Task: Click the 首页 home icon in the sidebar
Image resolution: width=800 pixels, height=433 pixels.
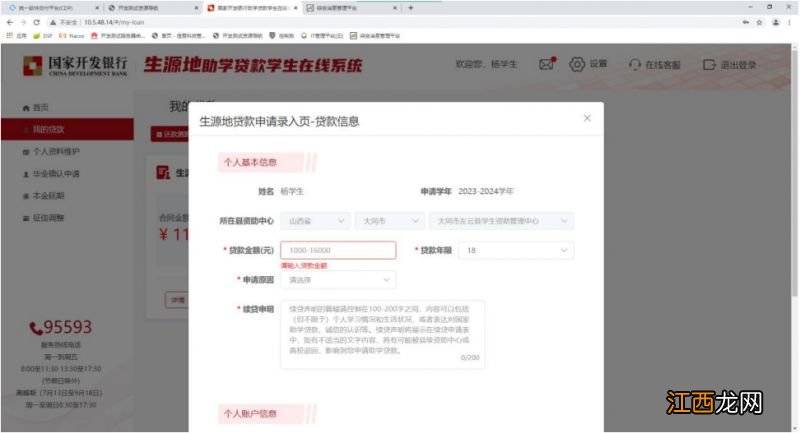Action: point(26,108)
